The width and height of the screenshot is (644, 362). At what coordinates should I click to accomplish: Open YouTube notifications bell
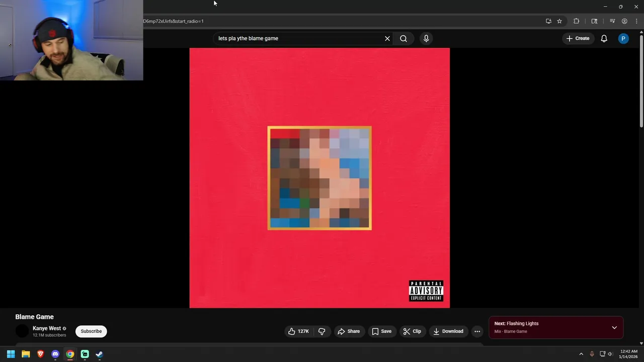pyautogui.click(x=604, y=38)
